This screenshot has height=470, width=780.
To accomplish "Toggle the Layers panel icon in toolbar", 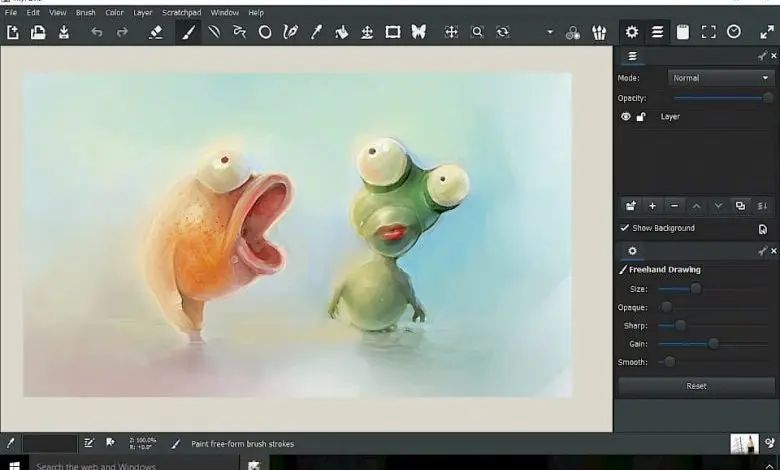I will click(x=658, y=32).
